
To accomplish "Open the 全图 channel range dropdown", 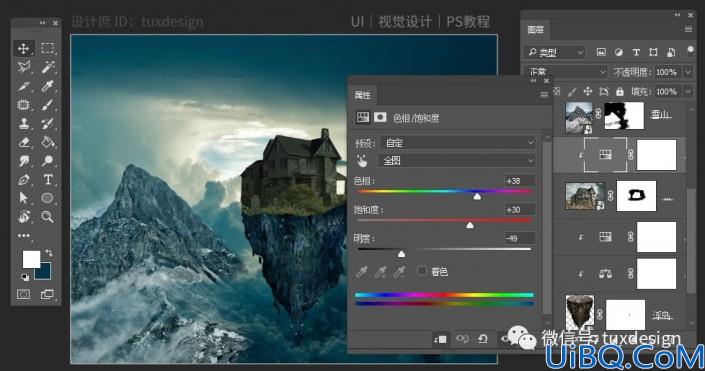I will tap(458, 161).
